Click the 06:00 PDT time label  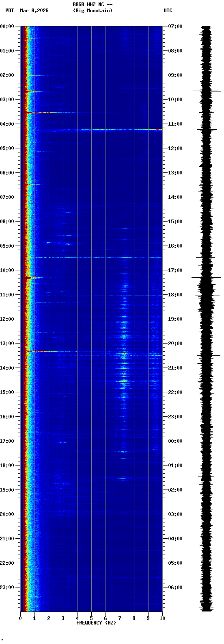pos(7,173)
